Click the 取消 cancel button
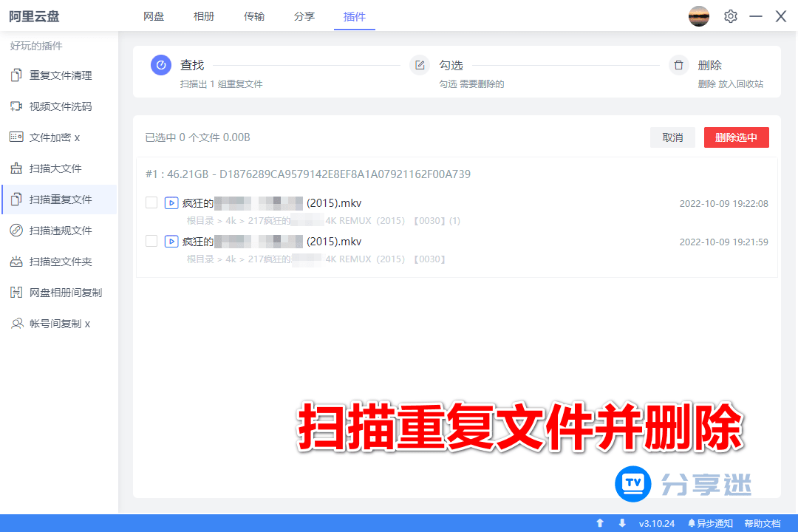This screenshot has height=532, width=798. [672, 137]
